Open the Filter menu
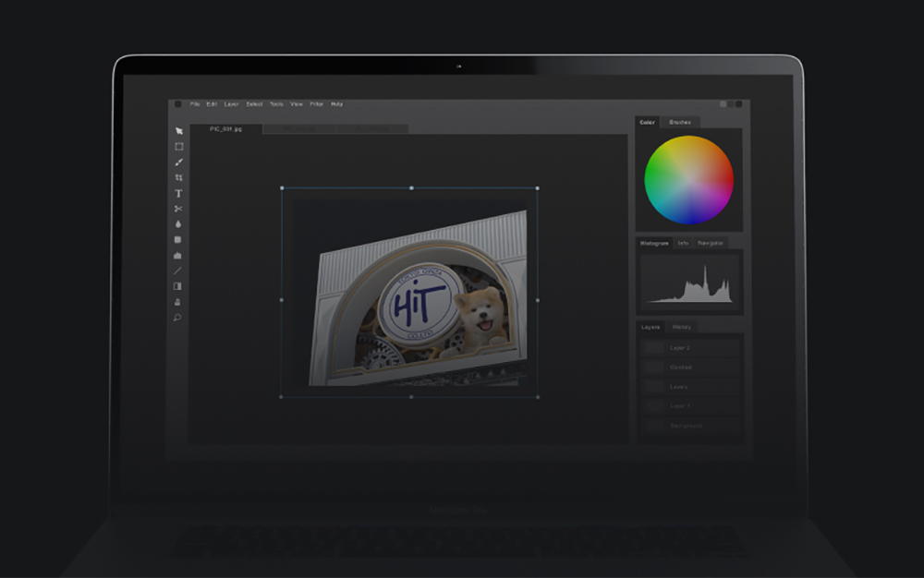Screen dimensions: 924x578 pyautogui.click(x=316, y=104)
